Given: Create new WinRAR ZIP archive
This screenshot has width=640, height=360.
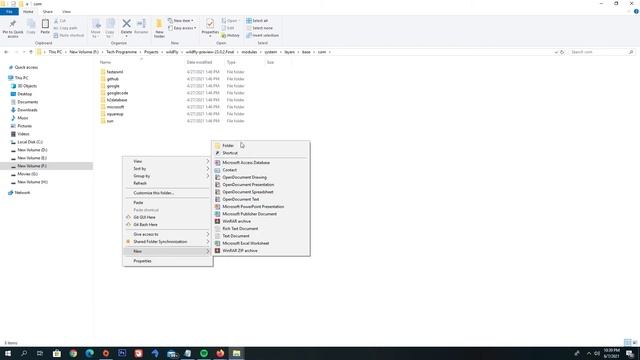Looking at the screenshot, I should [261, 251].
